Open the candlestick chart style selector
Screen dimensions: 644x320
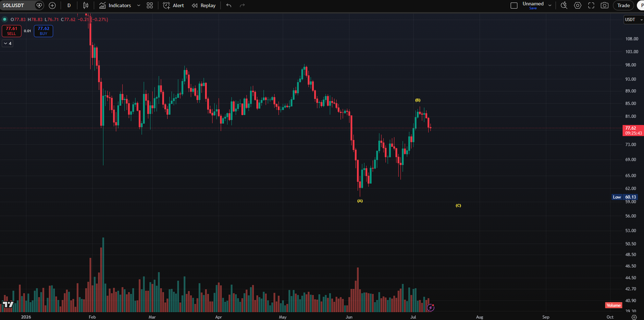click(85, 6)
